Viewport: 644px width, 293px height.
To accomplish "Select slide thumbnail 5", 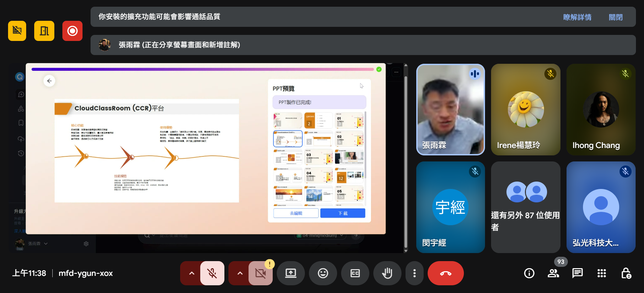I will (x=319, y=139).
